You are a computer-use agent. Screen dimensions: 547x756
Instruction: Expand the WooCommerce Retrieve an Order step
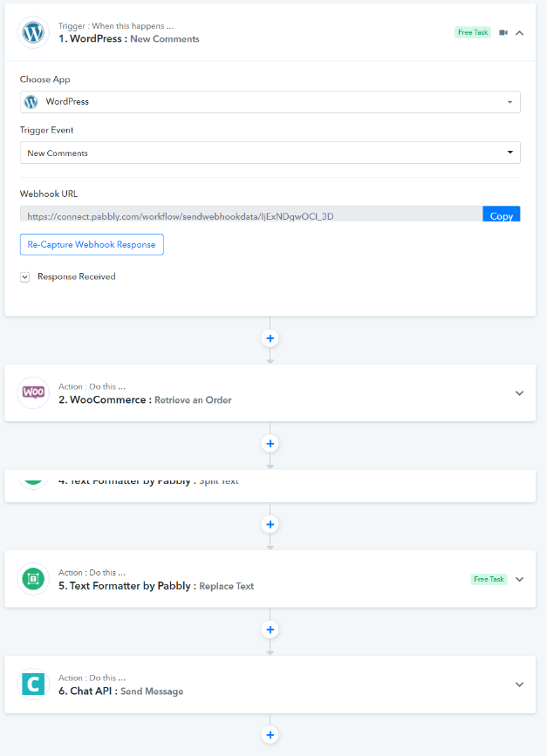[x=519, y=393]
